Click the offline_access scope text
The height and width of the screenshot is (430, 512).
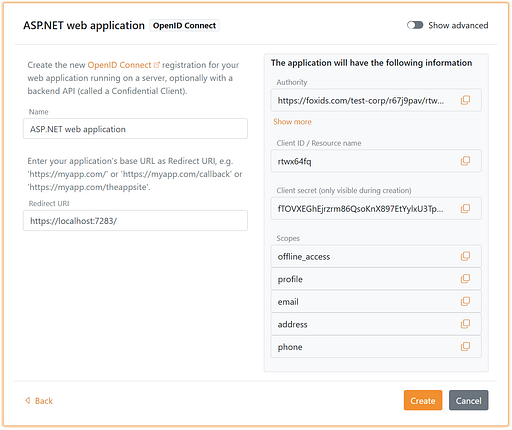coord(304,257)
